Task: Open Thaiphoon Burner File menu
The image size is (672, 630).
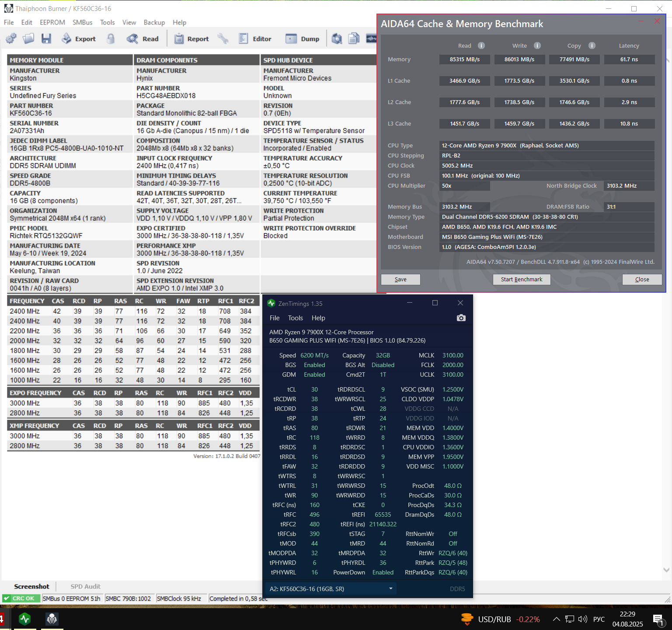Action: pyautogui.click(x=9, y=22)
